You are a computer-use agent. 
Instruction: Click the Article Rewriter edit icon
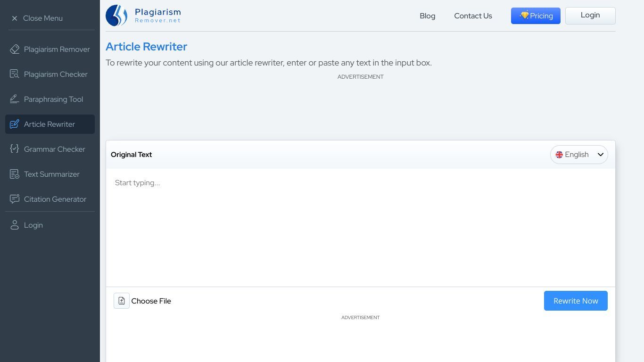[15, 124]
